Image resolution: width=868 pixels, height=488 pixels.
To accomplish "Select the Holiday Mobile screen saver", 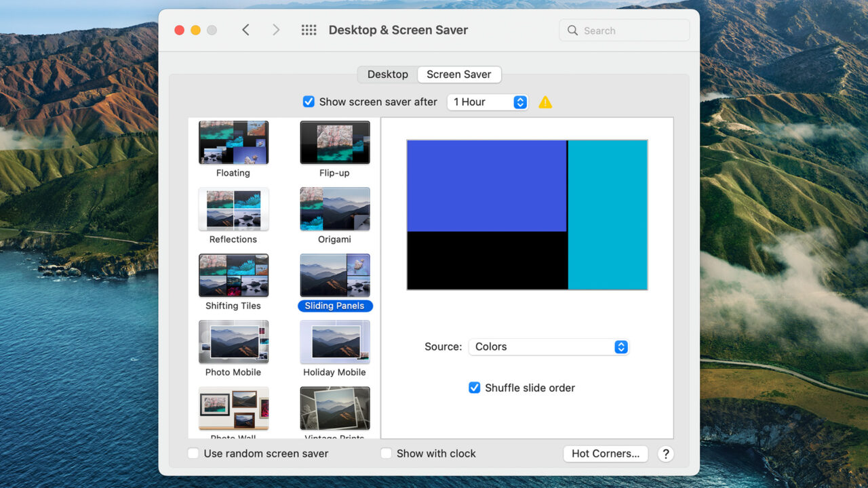I will pos(334,342).
